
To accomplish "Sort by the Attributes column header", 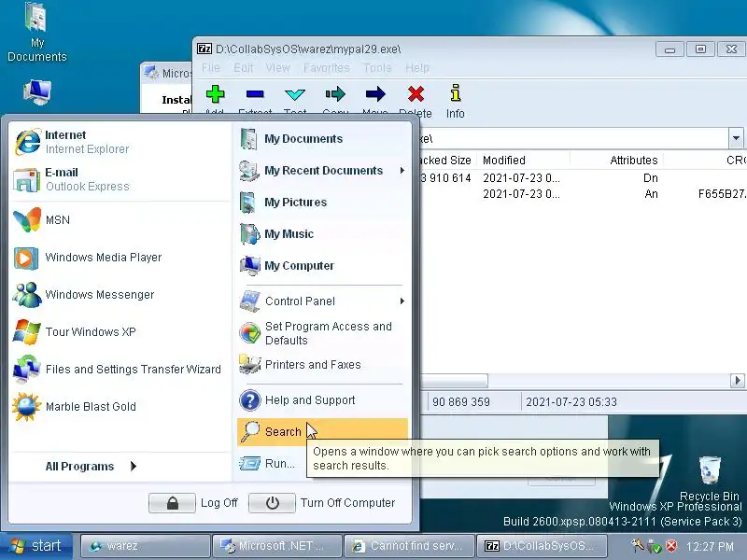I will tap(616, 160).
